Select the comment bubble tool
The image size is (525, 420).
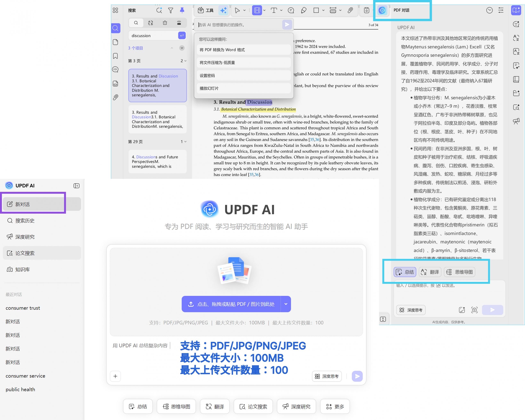click(x=291, y=10)
